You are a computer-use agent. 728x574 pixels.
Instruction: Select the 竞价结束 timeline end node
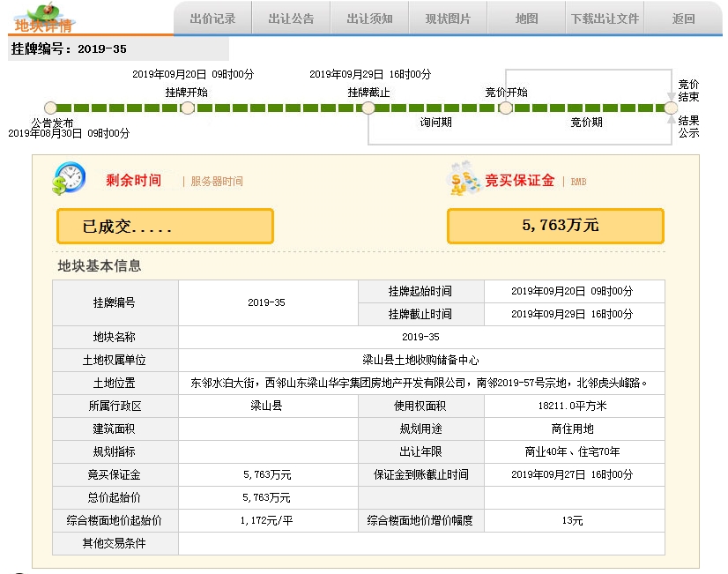tap(671, 108)
